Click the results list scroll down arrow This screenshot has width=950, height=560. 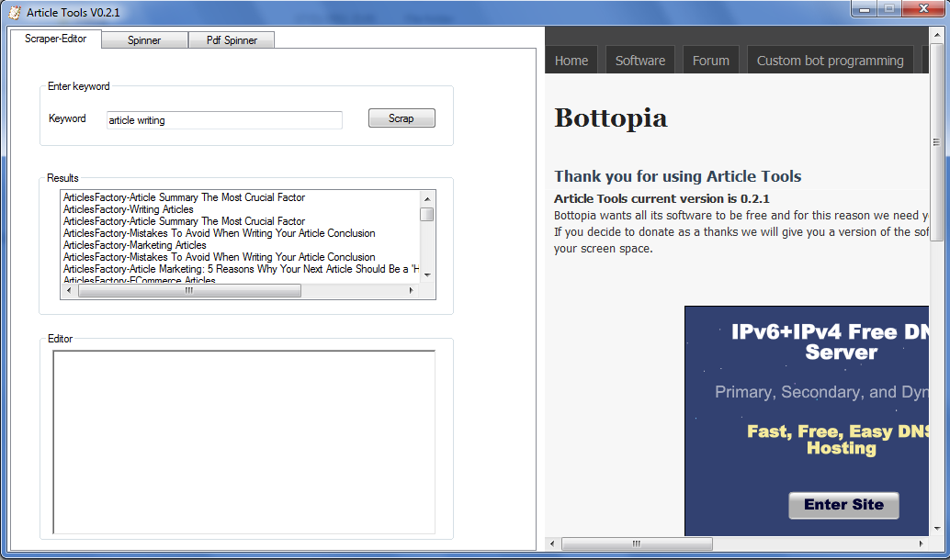(x=427, y=274)
